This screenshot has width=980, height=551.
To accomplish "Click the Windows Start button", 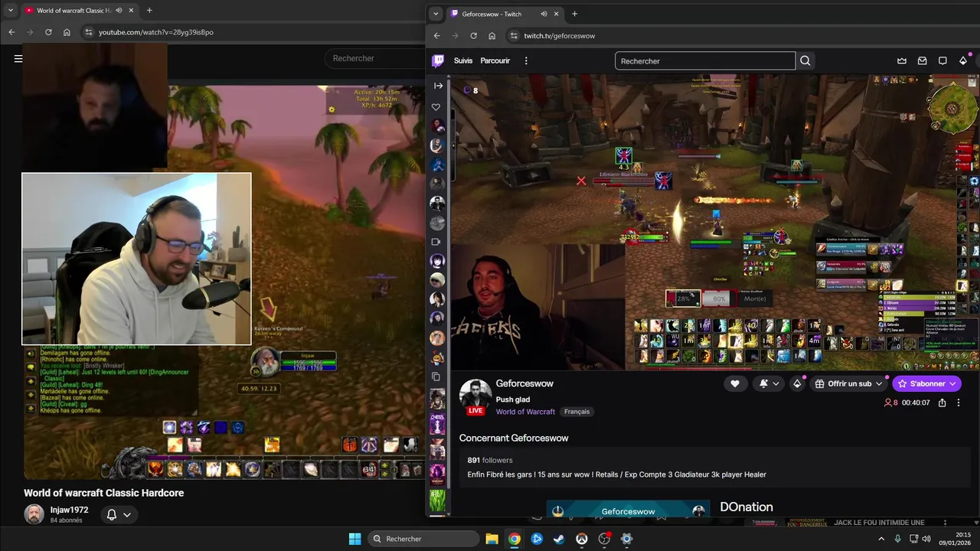I will [354, 539].
